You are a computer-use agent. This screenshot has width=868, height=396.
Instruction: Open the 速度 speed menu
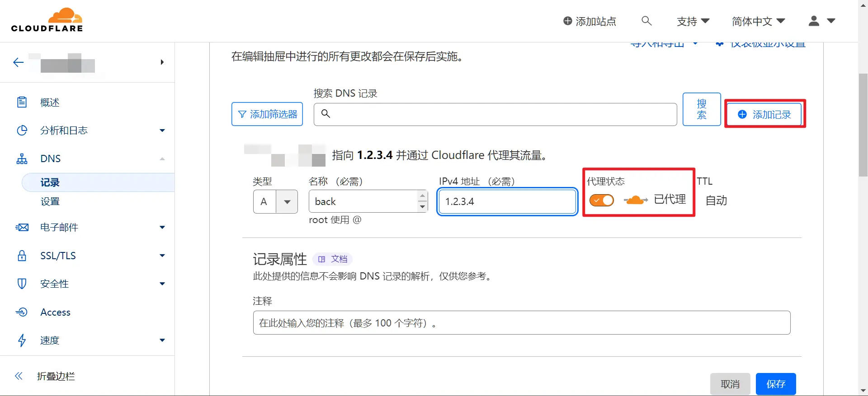pos(50,340)
